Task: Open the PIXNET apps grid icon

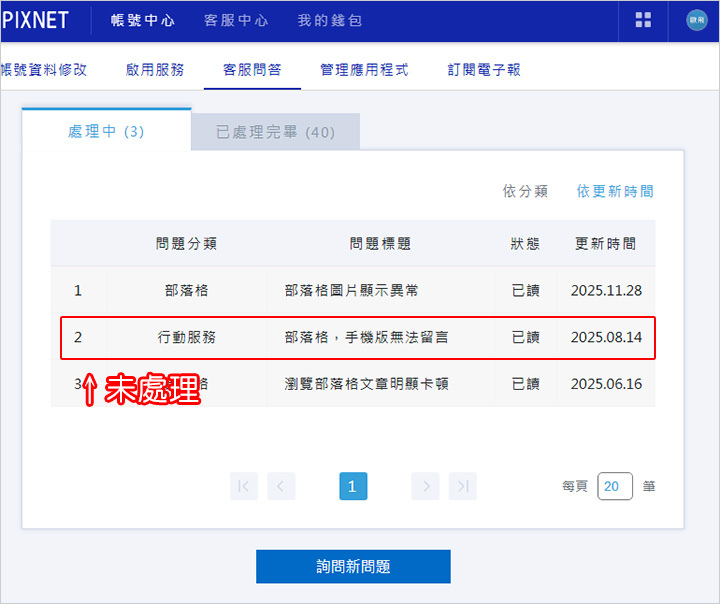Action: tap(643, 20)
